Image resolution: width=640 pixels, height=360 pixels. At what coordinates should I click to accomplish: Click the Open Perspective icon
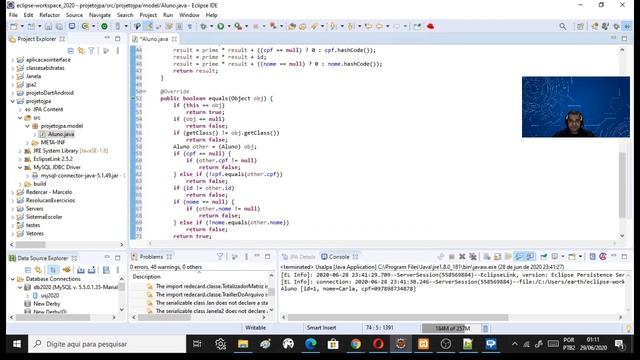[580, 27]
